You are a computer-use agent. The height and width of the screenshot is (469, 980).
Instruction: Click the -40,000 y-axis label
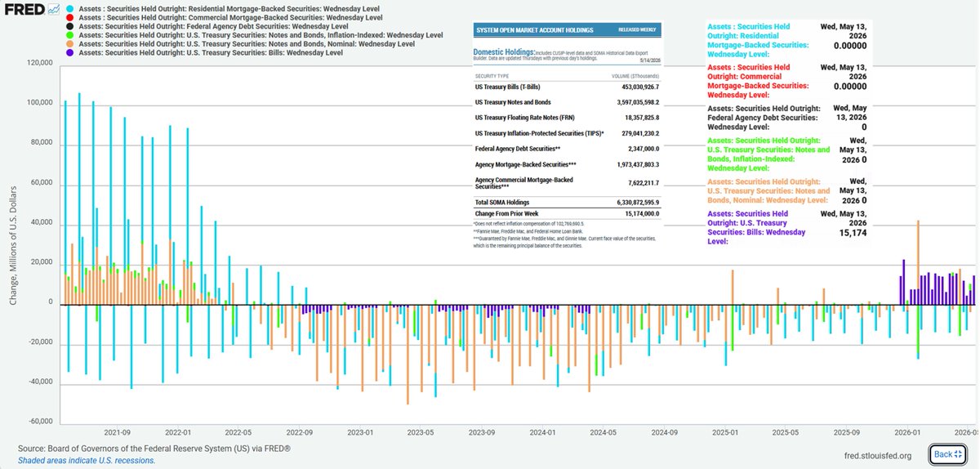39,382
